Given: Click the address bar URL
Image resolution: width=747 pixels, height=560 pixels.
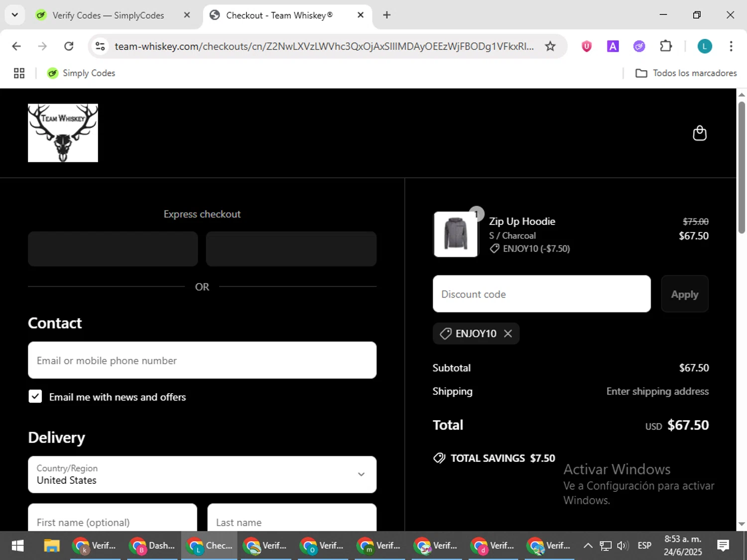Looking at the screenshot, I should click(x=324, y=46).
